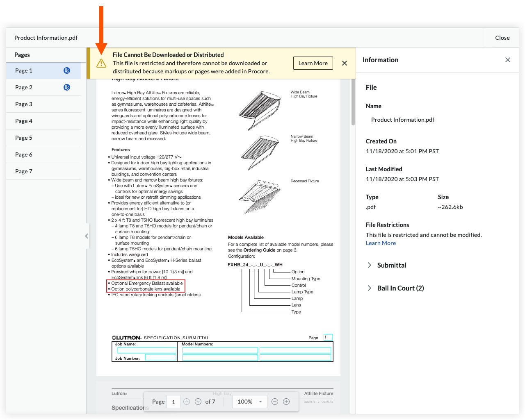Close the Information panel
525x420 pixels.
[508, 60]
